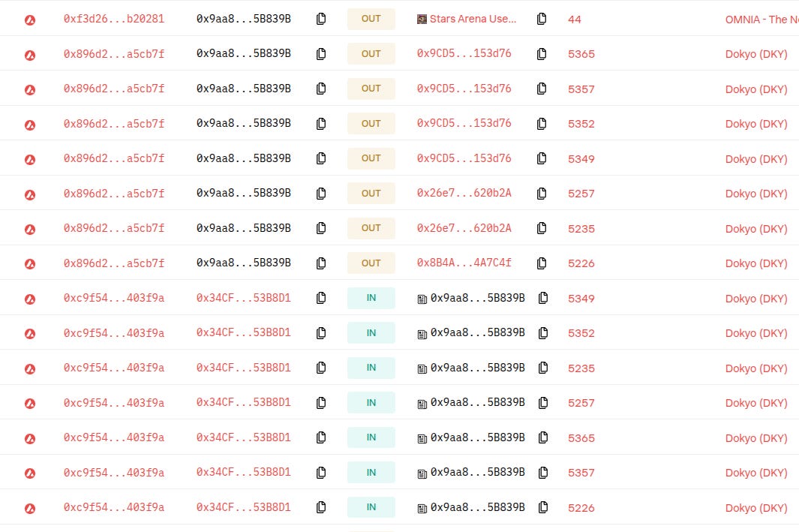Viewport: 799px width, 532px height.
Task: Copy the sender address in the token 44 row
Action: click(x=321, y=19)
